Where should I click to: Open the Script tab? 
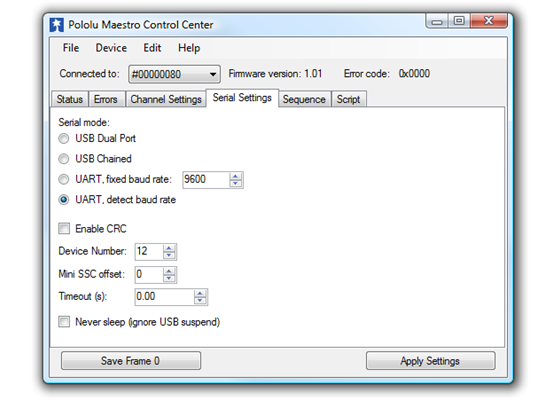pyautogui.click(x=348, y=99)
